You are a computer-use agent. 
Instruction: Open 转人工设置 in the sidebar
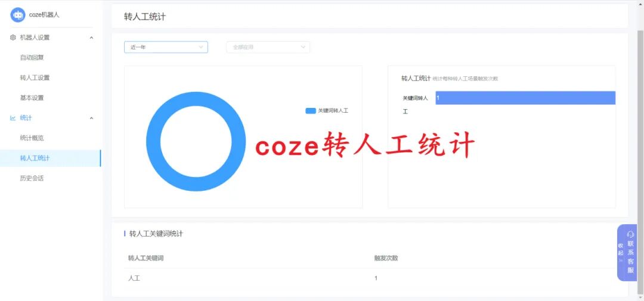[35, 77]
